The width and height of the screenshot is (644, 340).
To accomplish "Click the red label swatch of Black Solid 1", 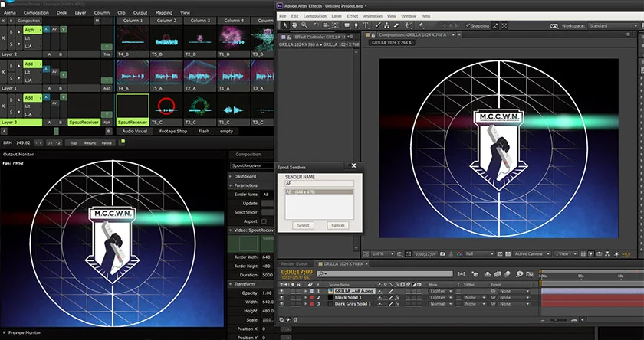I will click(311, 297).
